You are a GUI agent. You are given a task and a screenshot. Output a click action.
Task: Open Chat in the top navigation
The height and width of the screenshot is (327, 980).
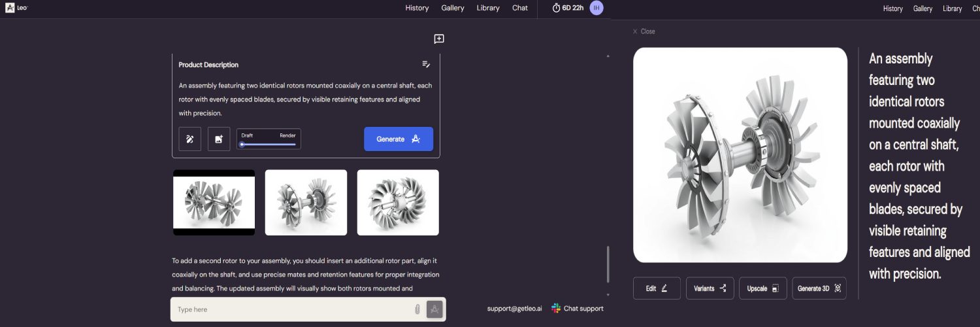click(x=520, y=8)
